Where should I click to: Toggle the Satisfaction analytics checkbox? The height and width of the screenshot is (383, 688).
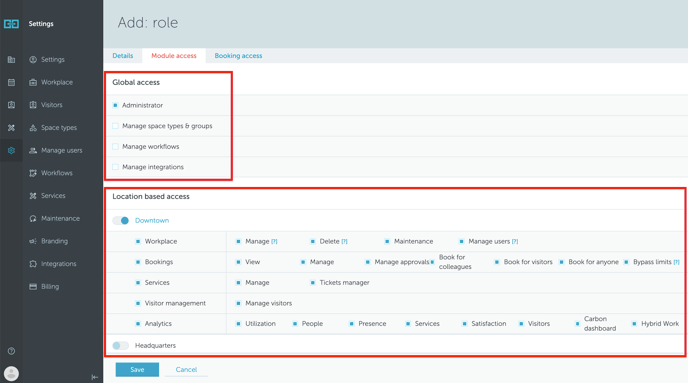point(464,324)
